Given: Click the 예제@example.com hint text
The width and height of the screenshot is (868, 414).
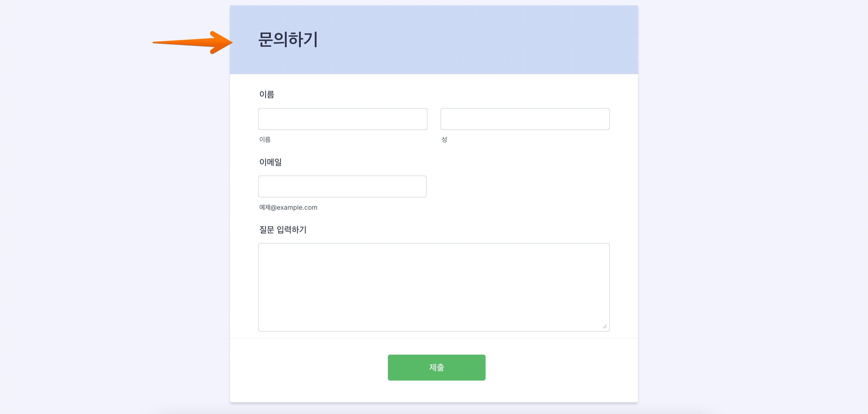Looking at the screenshot, I should (x=288, y=208).
